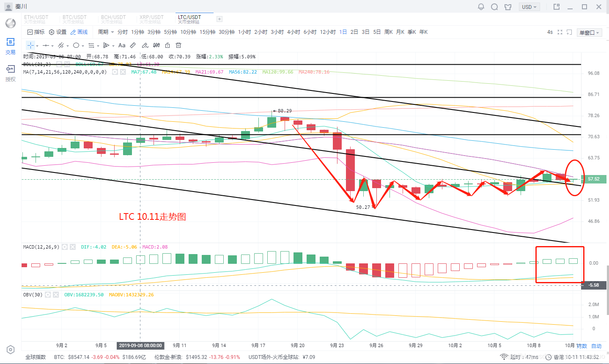Toggle 对数 logarithmic scale
The image size is (609, 364).
click(x=582, y=346)
